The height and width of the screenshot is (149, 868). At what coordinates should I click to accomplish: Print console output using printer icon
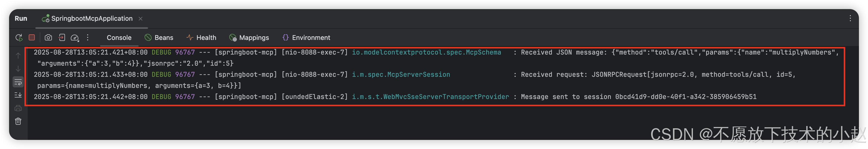[18, 108]
